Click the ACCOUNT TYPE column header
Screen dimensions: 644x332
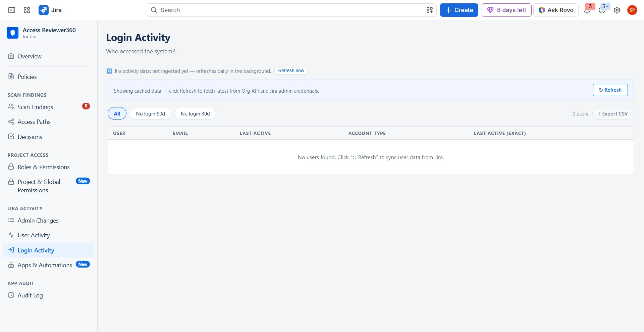point(367,133)
